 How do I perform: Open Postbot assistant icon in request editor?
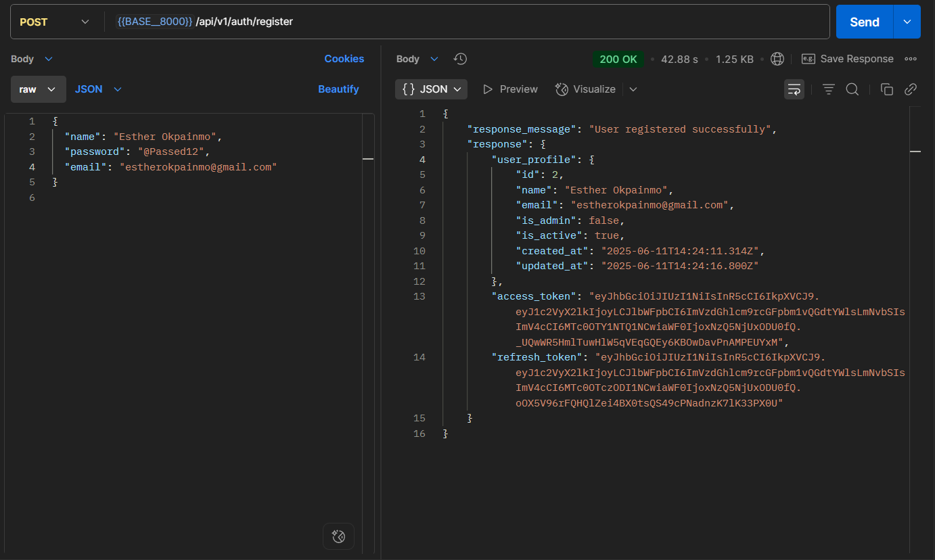pyautogui.click(x=338, y=537)
